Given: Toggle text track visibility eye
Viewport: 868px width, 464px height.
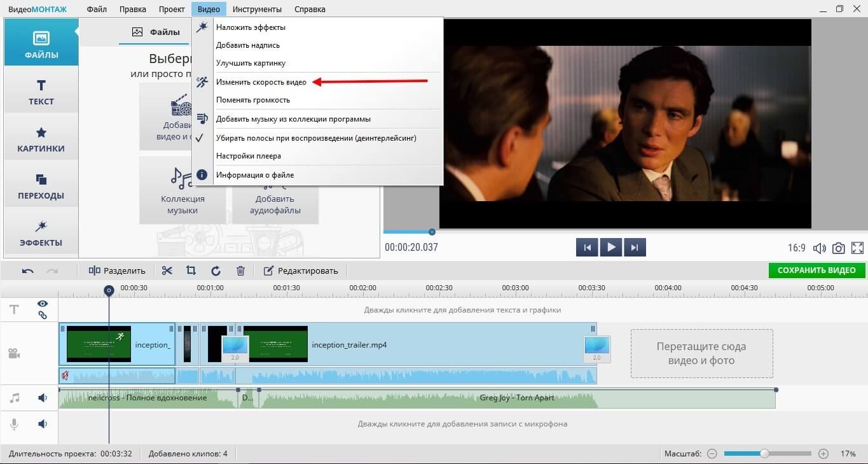Looking at the screenshot, I should (43, 304).
